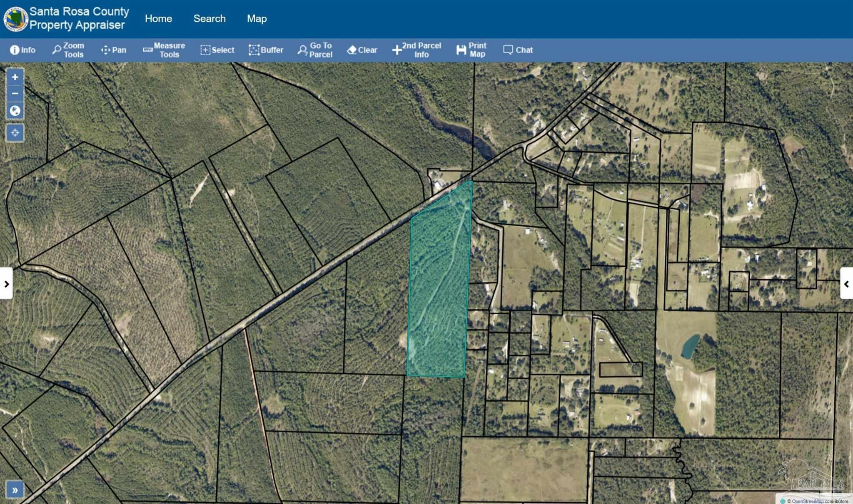Expand the left side panel arrow
Viewport: 853px width, 504px height.
pyautogui.click(x=7, y=284)
